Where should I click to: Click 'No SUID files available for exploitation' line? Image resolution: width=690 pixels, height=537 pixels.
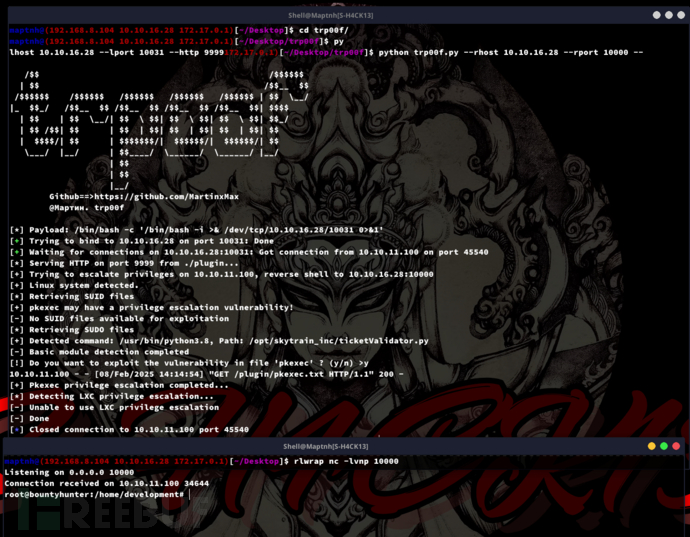click(119, 318)
